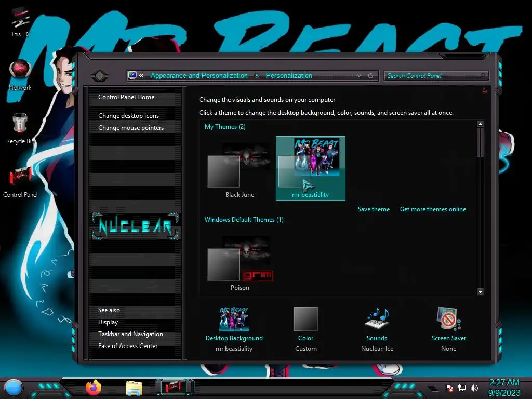Open the Control Panel desktop icon
Screen dimensions: 532x399
[x=20, y=182]
